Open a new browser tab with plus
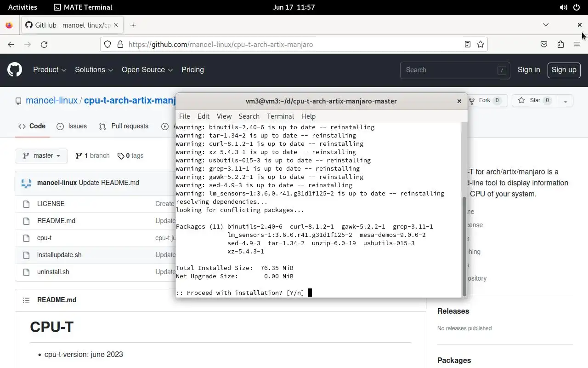The height and width of the screenshot is (368, 588). (133, 25)
